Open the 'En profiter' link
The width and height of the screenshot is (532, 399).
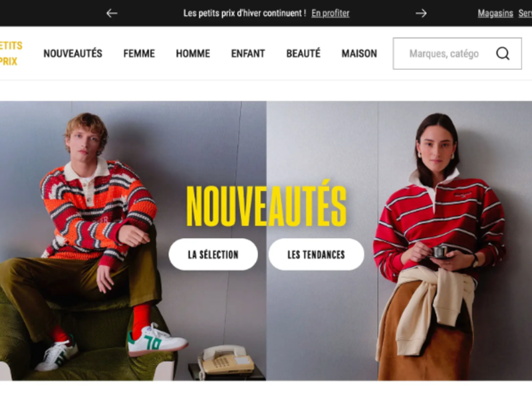click(330, 13)
